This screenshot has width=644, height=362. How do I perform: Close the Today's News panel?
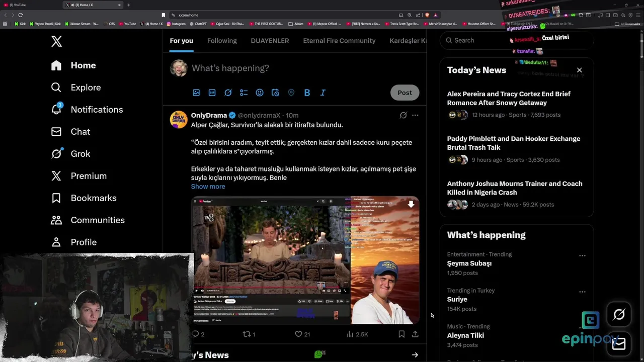(579, 70)
